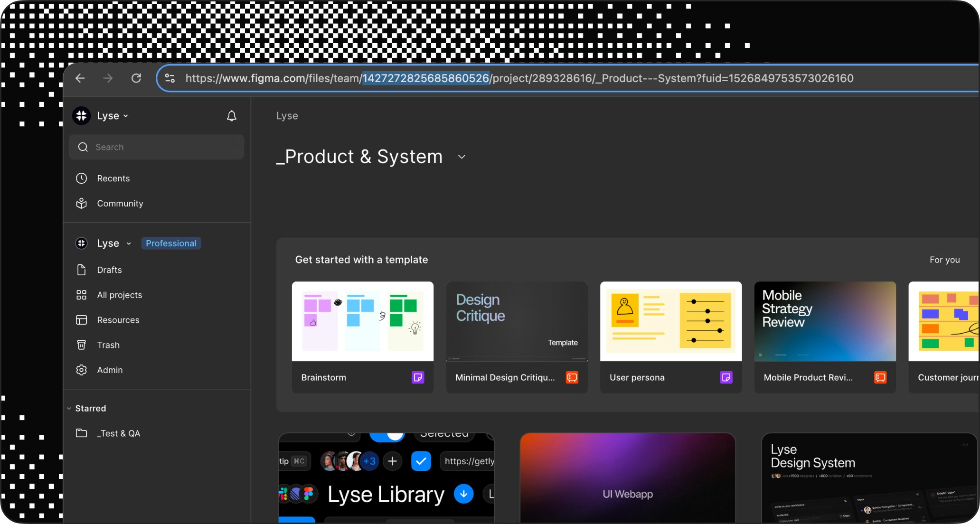Click the Slides icon on Minimal Design Critique
980x524 pixels.
[572, 377]
